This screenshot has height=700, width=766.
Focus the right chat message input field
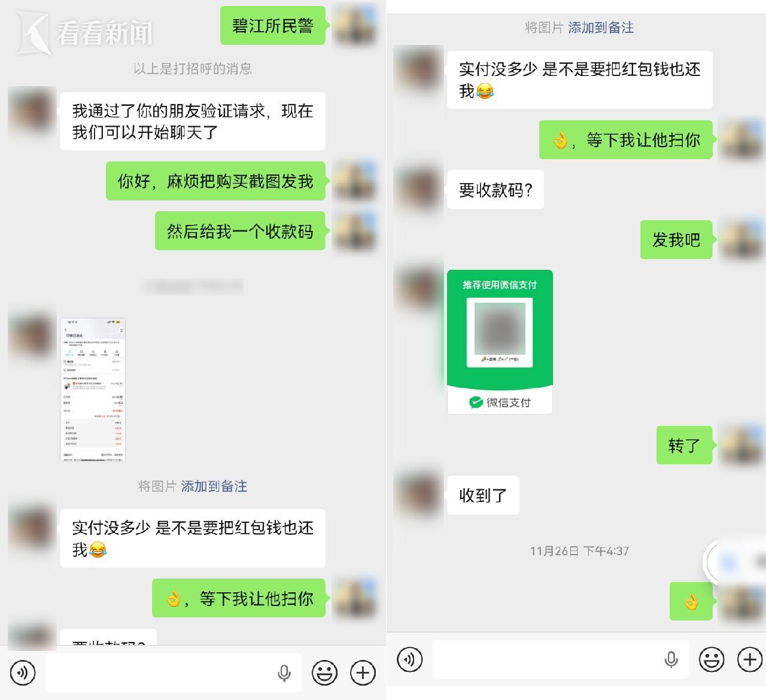click(x=561, y=659)
